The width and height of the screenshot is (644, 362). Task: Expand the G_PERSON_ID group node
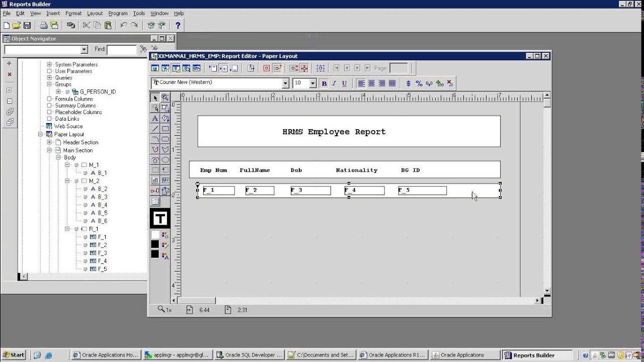[58, 92]
